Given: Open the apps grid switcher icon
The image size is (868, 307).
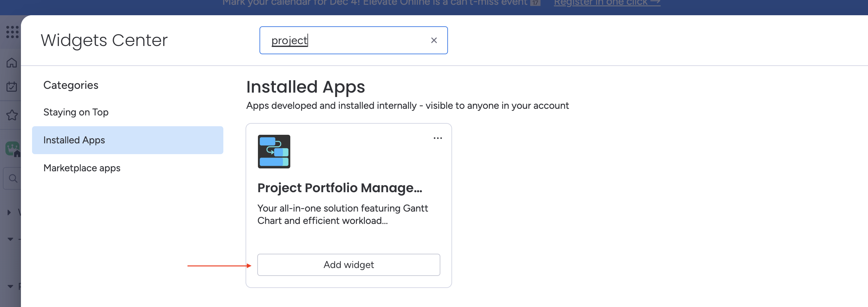Looking at the screenshot, I should click(x=12, y=32).
